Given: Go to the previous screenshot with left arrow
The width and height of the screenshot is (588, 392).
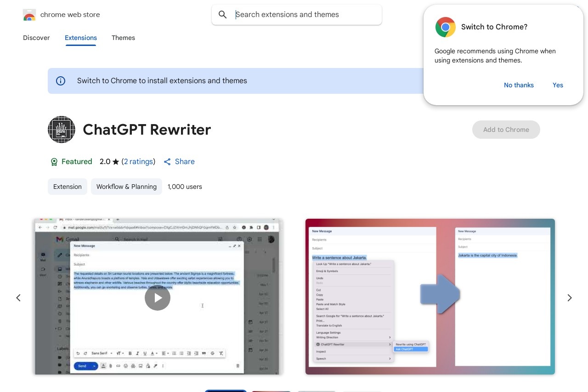Looking at the screenshot, I should pos(18,298).
